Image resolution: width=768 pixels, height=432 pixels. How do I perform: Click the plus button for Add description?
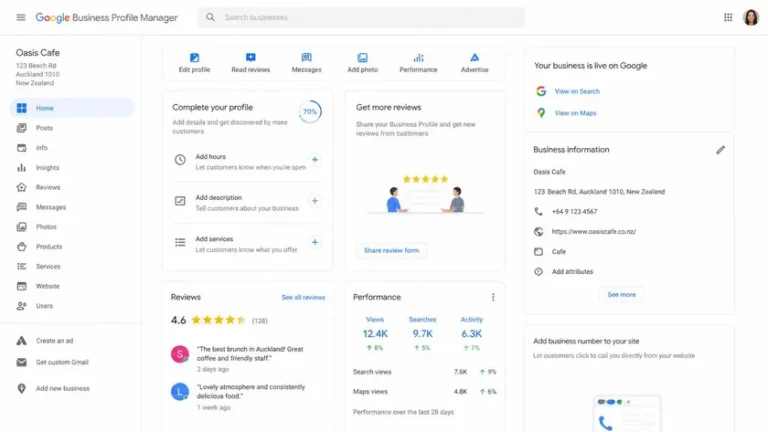point(315,201)
